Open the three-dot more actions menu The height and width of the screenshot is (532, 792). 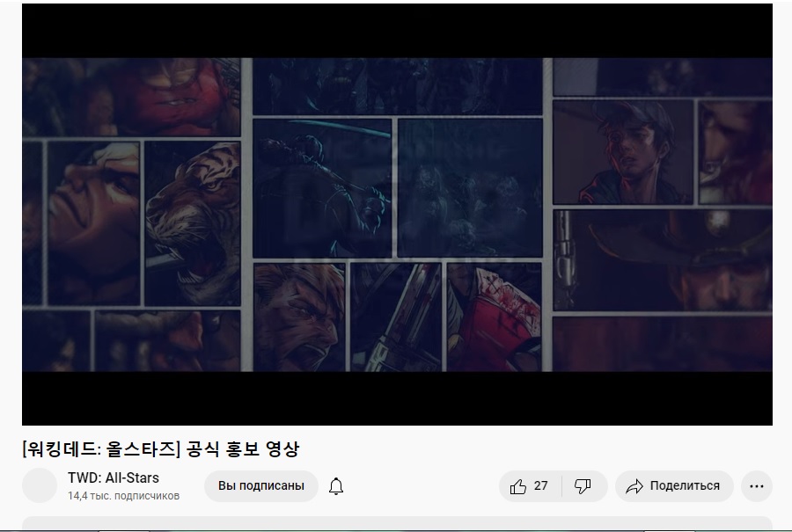point(756,486)
